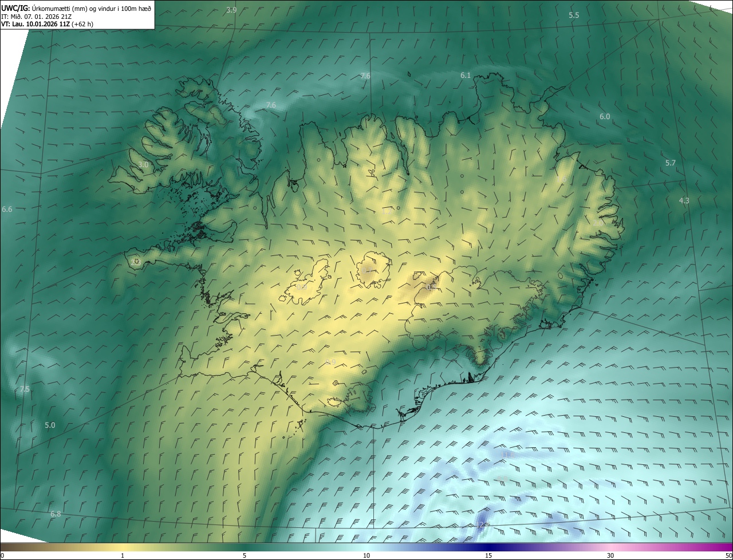Click the 7.5 precipitation value

point(24,389)
